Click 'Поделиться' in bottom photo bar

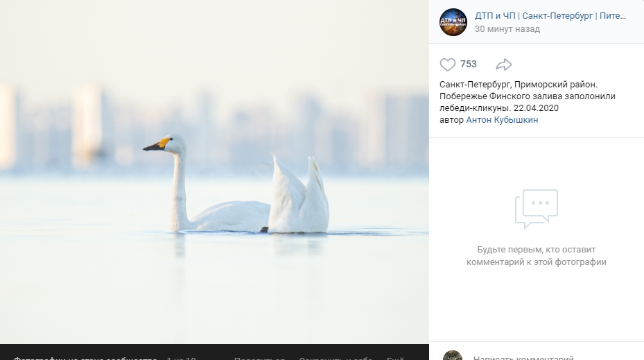pyautogui.click(x=259, y=358)
